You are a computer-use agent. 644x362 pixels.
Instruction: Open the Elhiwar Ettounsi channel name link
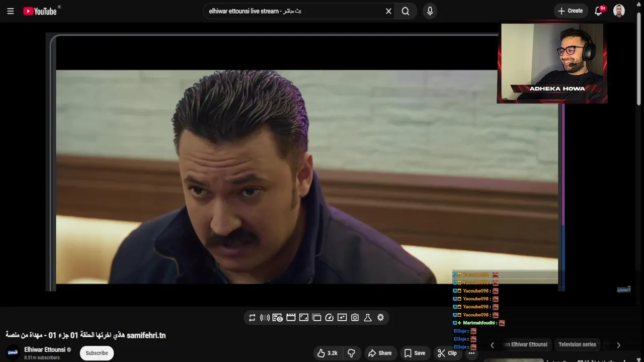point(45,350)
